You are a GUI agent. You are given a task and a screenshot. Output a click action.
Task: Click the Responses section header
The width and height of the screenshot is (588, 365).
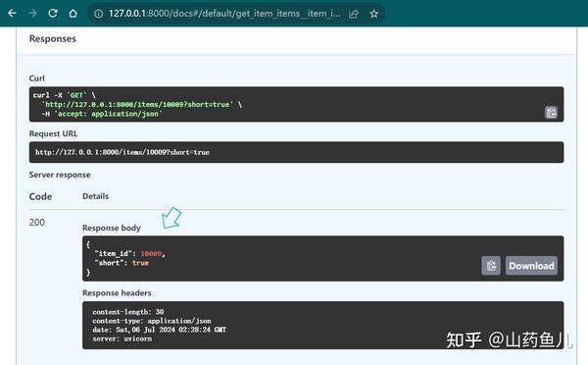coord(53,38)
